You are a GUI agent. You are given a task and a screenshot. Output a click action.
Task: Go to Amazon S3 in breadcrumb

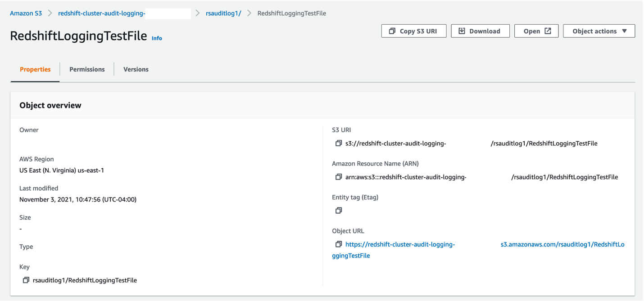click(26, 13)
